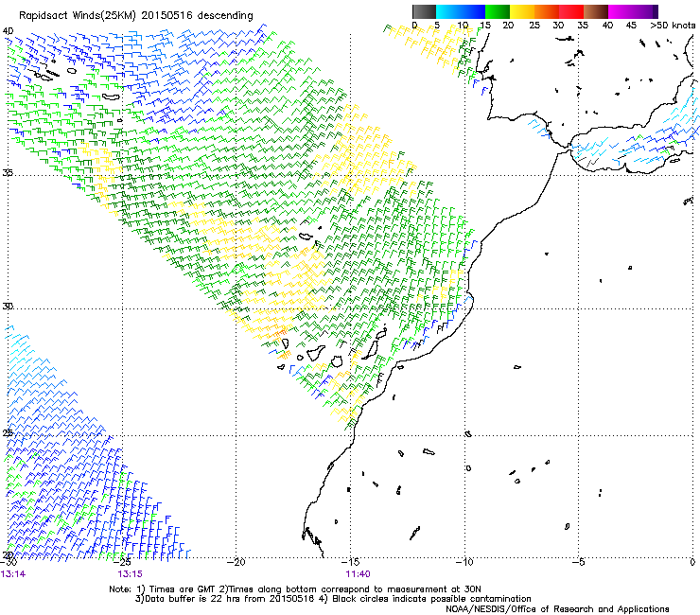Click the NOAA/NESDIS Office of Research credit
700x615 pixels.
pos(557,609)
